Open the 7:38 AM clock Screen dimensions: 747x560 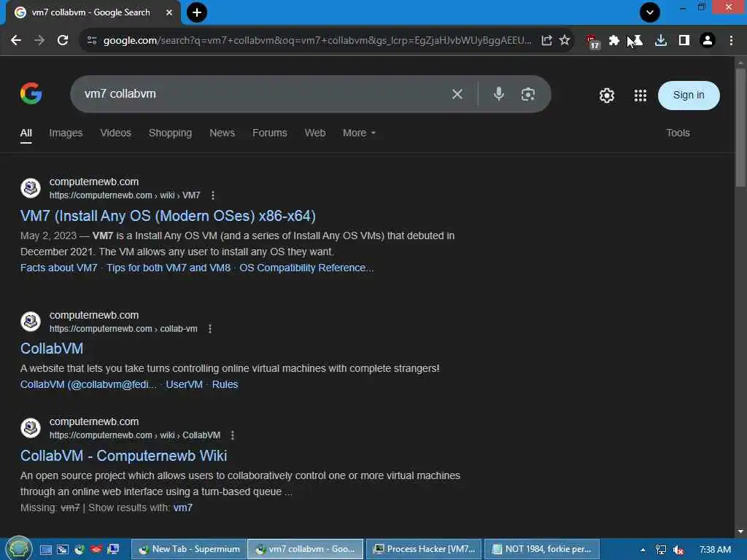tap(715, 550)
